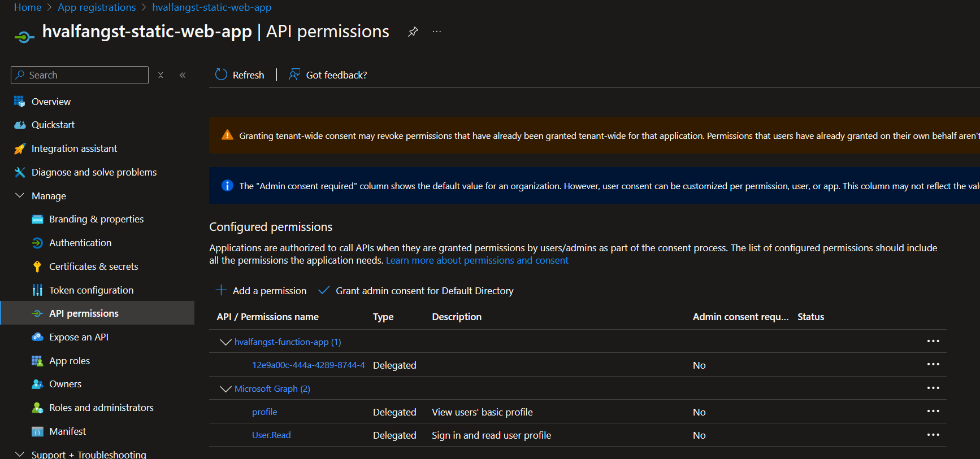Click Grant admin consent for Default Directory

416,291
